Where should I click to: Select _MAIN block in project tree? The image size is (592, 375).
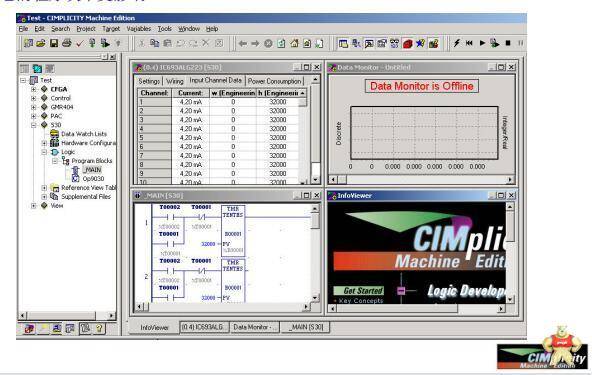92,170
